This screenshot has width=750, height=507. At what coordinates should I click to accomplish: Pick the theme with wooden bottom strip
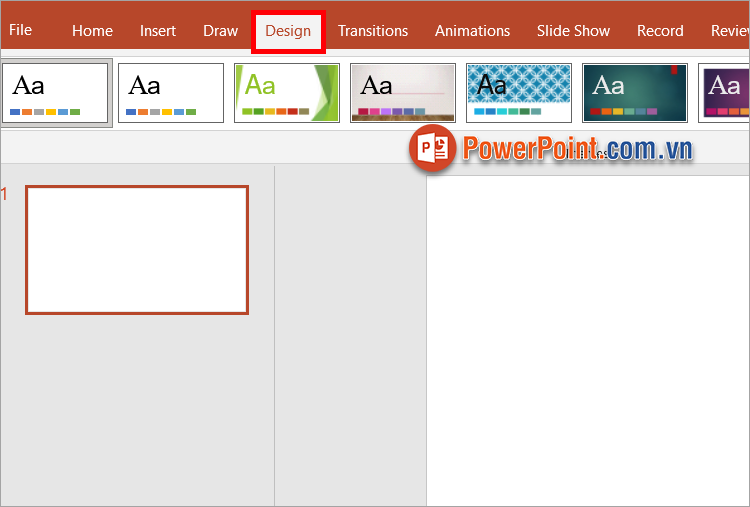[x=403, y=93]
